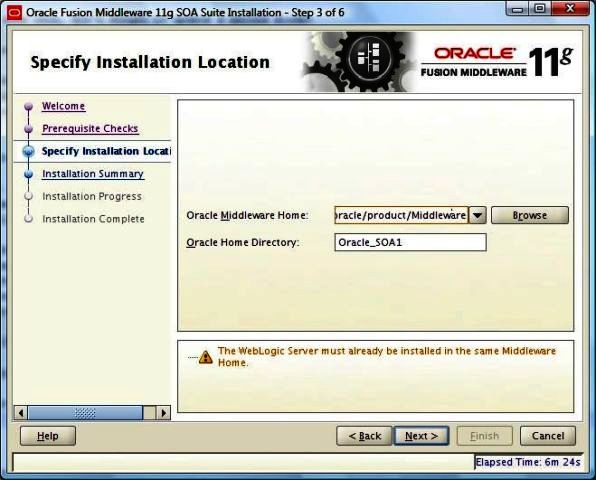This screenshot has height=480, width=596.
Task: Click the horizontal scrollbar thumb in sidebar
Action: pos(85,413)
